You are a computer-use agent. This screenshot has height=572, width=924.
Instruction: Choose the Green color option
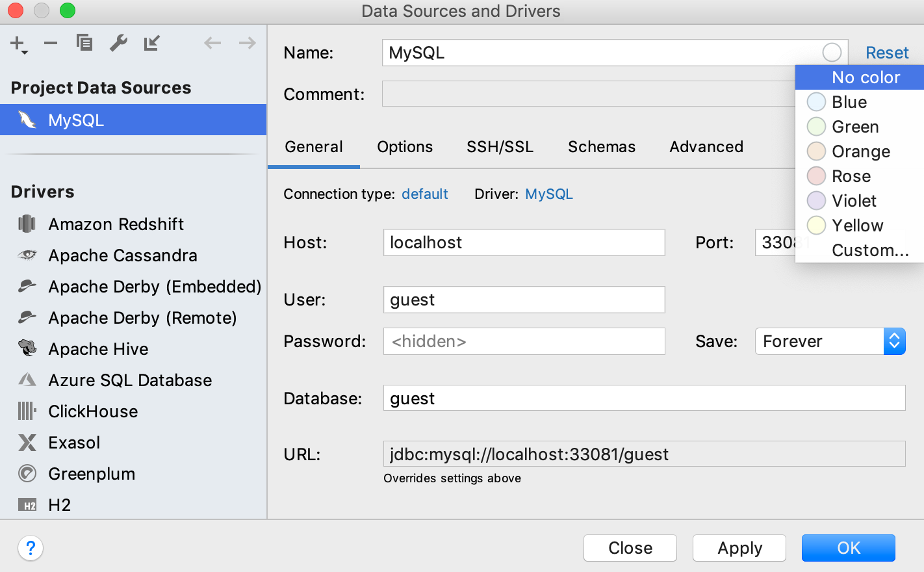859,127
